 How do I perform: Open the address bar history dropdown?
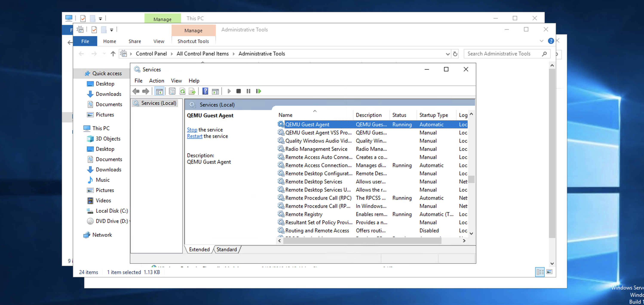[448, 54]
